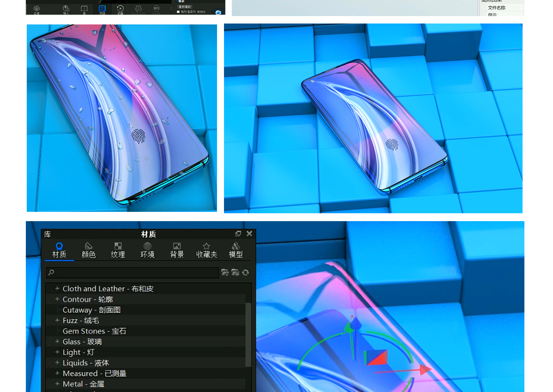
Task: Open the 纹理 textures tab
Action: (118, 250)
